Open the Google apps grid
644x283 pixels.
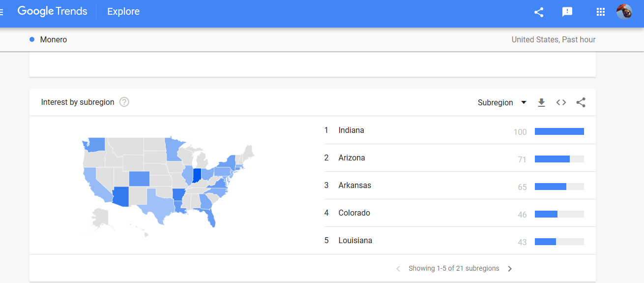(x=600, y=12)
